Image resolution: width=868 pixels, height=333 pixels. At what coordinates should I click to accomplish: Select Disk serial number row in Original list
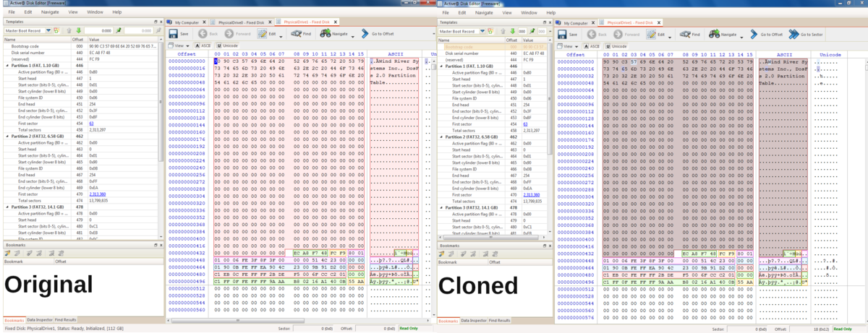80,53
